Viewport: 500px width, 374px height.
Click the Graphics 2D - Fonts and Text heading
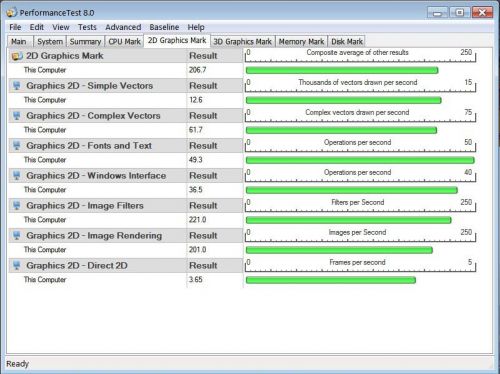[89, 146]
